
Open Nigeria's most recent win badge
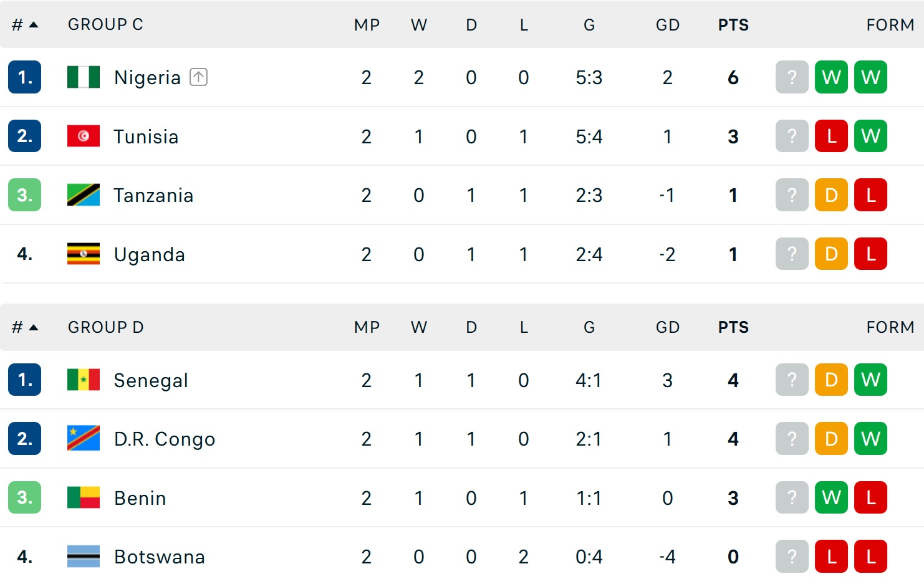click(831, 77)
